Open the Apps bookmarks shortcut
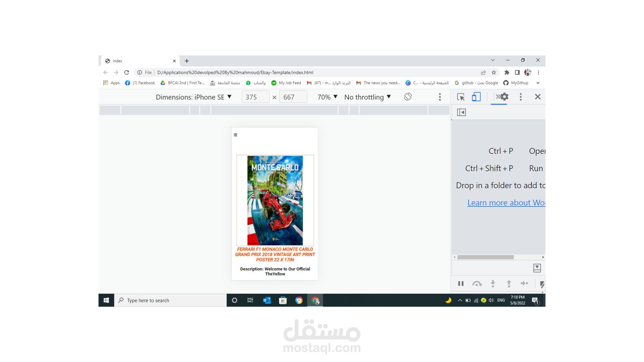The width and height of the screenshot is (644, 362). click(x=111, y=83)
